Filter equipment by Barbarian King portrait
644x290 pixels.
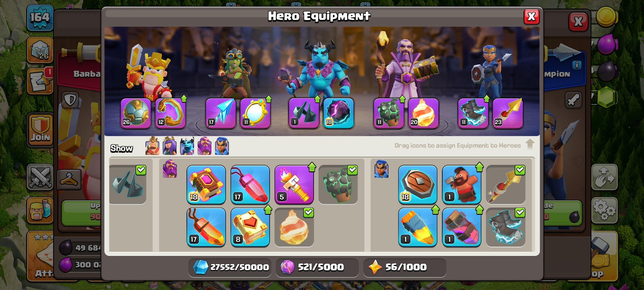[152, 146]
